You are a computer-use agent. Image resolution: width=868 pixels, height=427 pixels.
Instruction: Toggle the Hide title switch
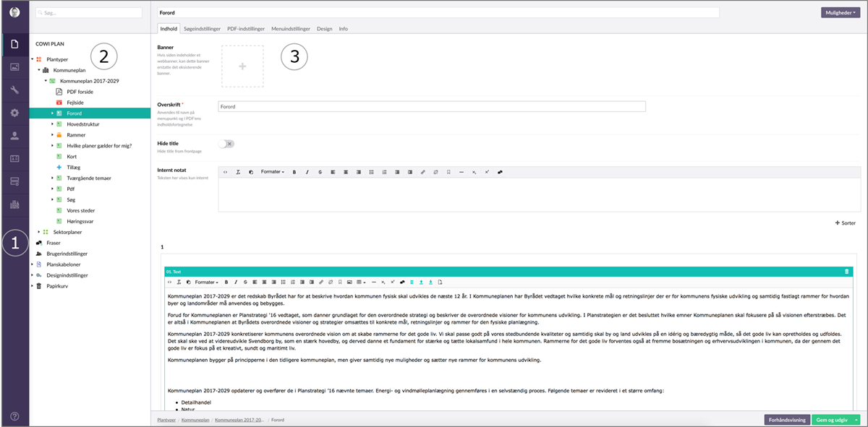[226, 144]
